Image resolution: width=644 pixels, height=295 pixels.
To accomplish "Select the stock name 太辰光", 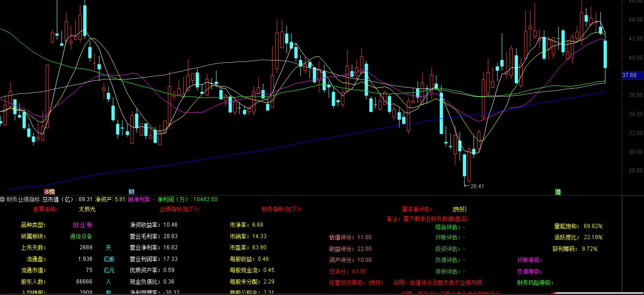I will click(x=87, y=209).
